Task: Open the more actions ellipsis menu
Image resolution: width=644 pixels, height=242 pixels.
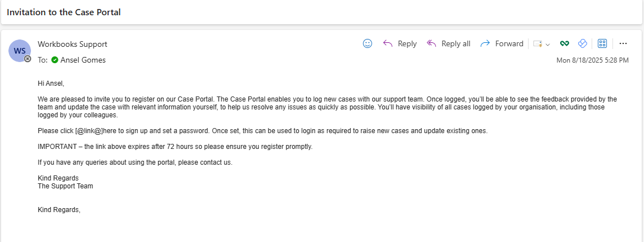Action: (623, 43)
